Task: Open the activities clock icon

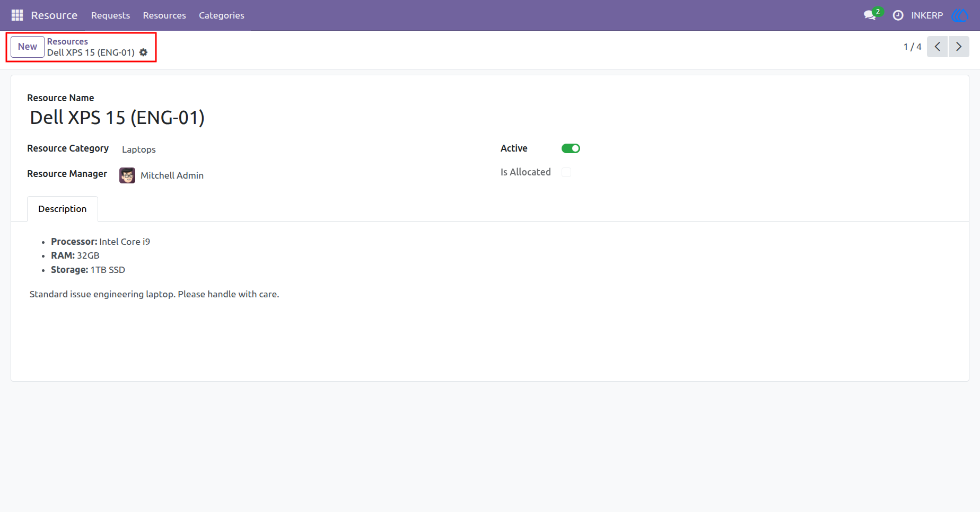Action: [x=898, y=15]
